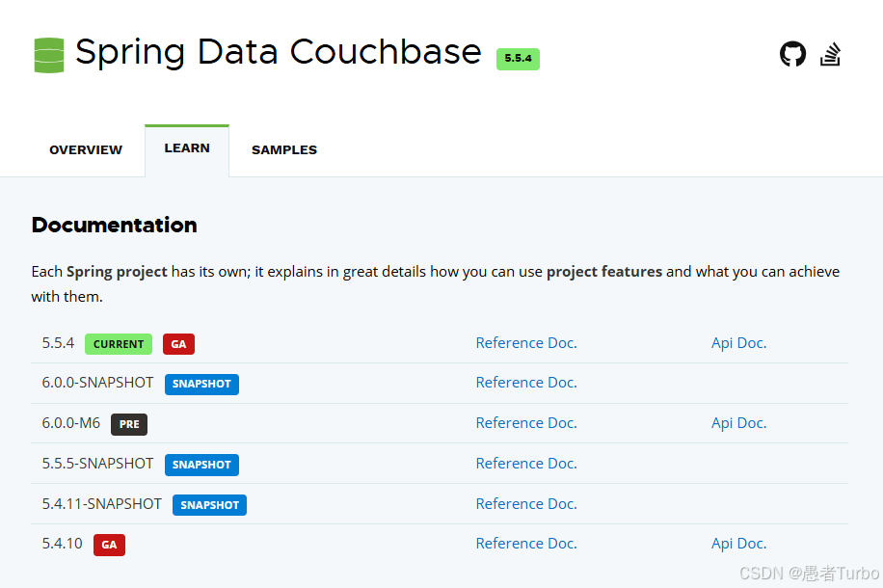Open the Stack Overflow icon

[x=830, y=54]
